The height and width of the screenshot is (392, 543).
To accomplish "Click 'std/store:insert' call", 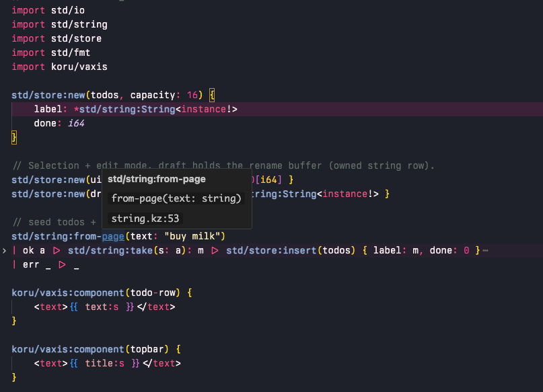I will tap(271, 251).
